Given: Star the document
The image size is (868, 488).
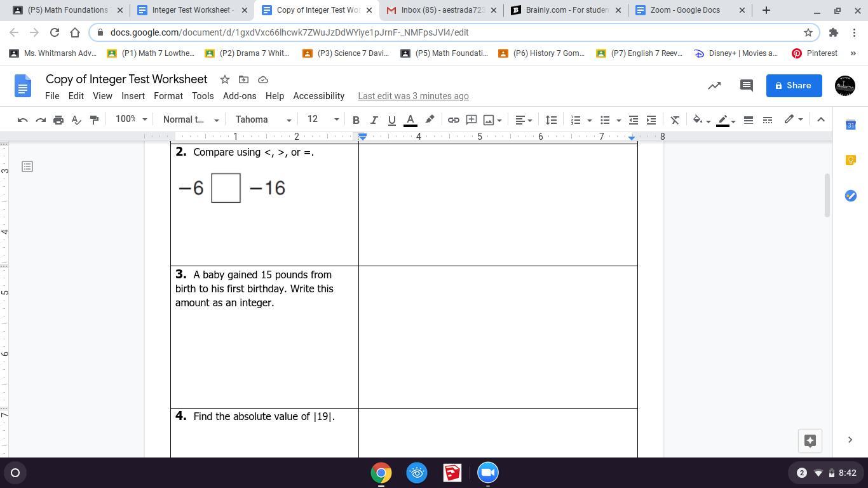Looking at the screenshot, I should click(224, 79).
